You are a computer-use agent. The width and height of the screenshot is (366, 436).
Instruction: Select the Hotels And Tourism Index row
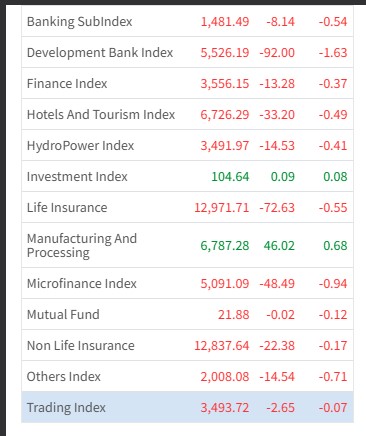tap(187, 114)
